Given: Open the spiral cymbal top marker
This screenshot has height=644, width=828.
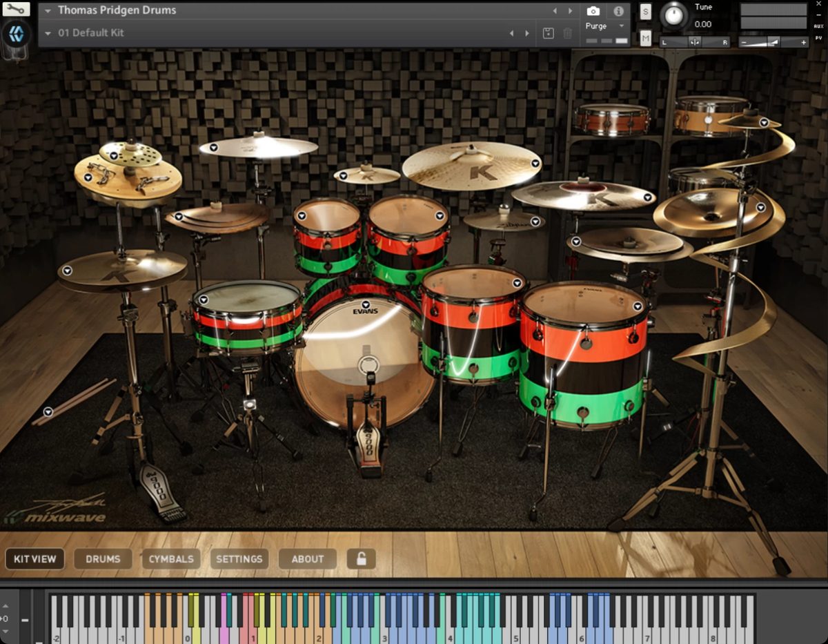Looking at the screenshot, I should 764,122.
